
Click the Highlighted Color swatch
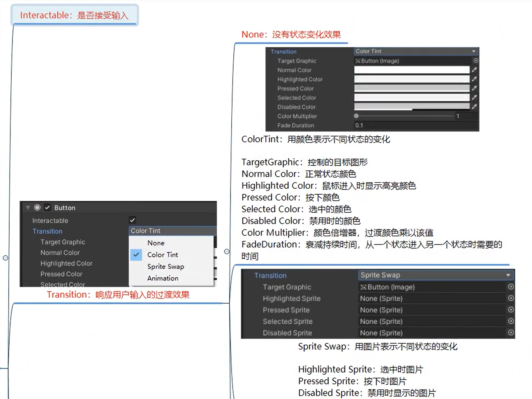[x=412, y=79]
